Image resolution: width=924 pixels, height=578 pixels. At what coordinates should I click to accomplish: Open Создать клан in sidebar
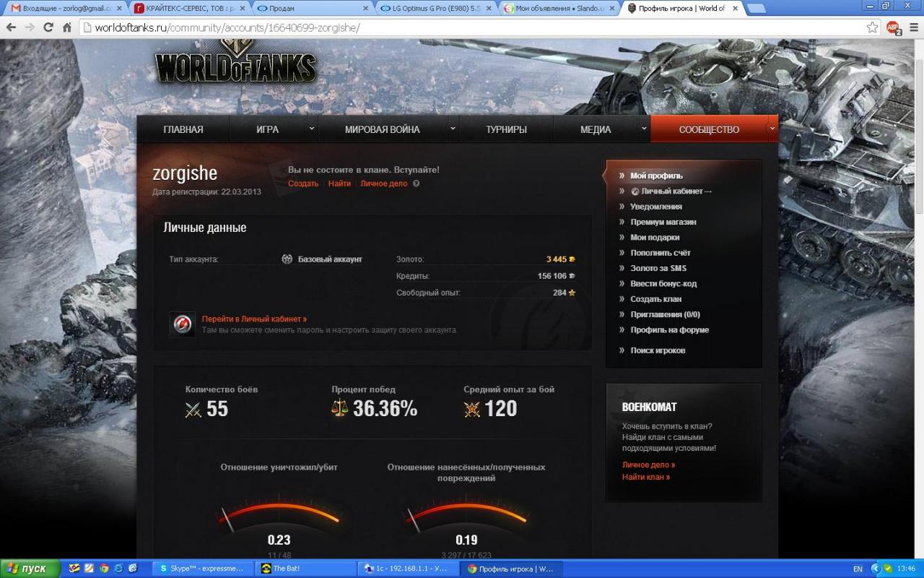coord(655,299)
